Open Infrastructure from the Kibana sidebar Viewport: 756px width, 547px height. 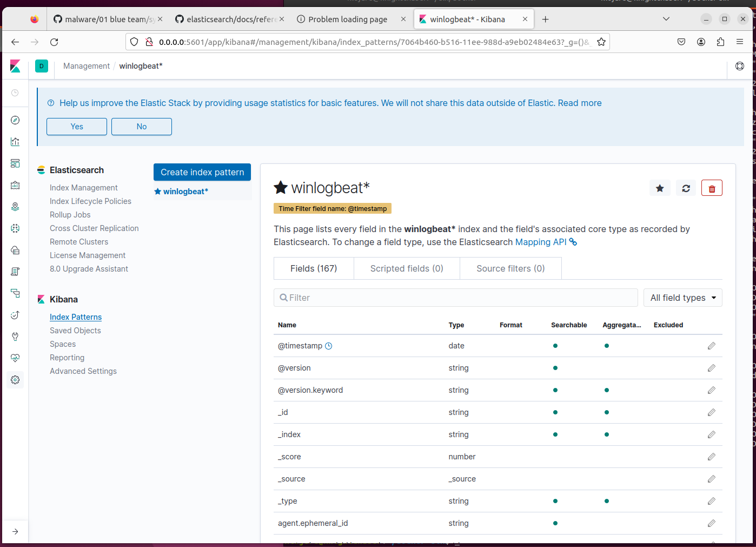tap(15, 250)
